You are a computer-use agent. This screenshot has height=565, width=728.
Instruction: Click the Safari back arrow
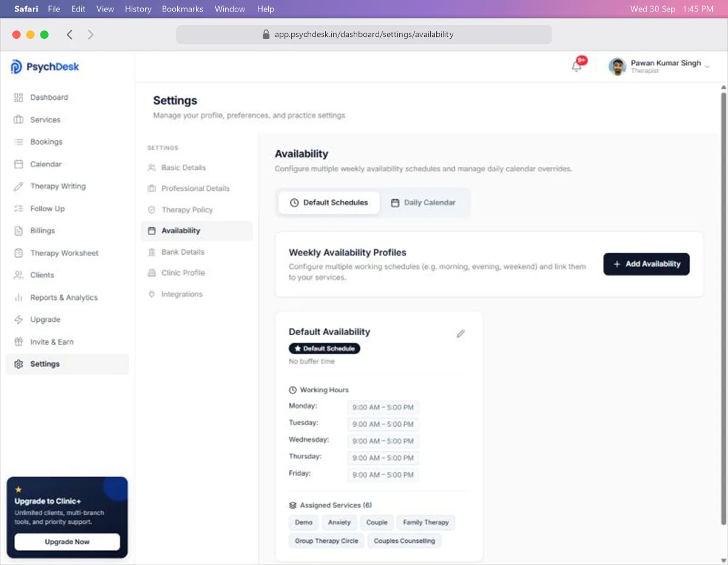[x=70, y=35]
